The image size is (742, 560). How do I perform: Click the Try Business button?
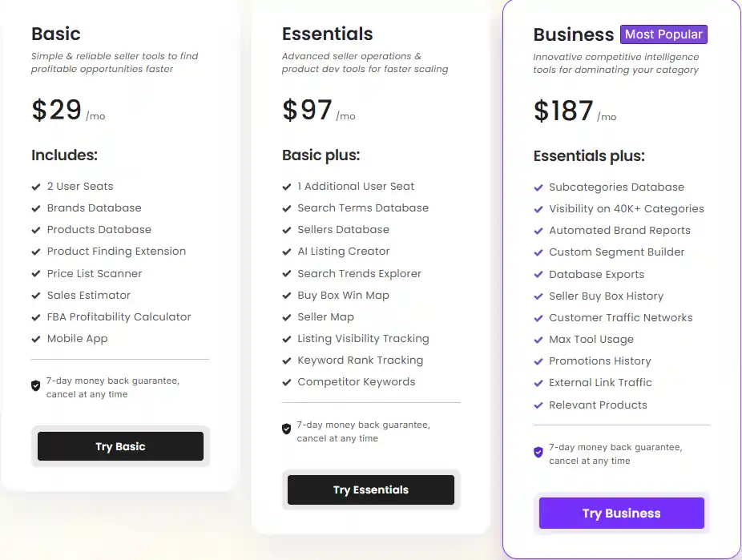tap(621, 513)
